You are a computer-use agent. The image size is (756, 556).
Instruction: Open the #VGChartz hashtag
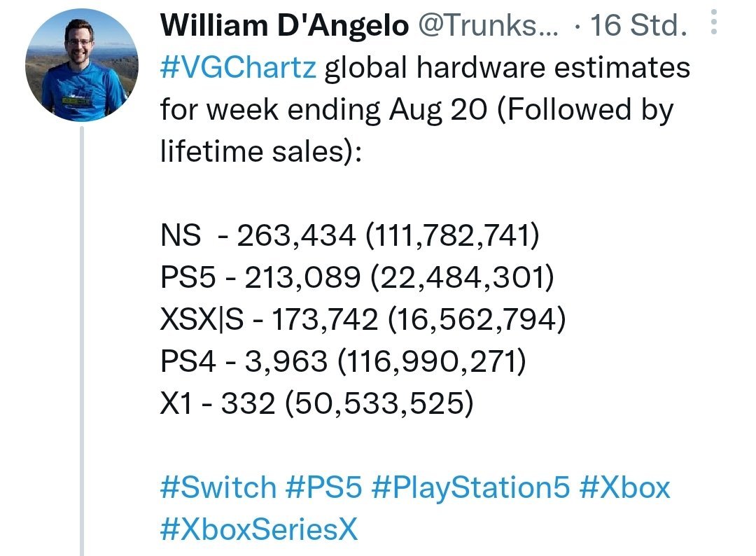click(x=238, y=67)
